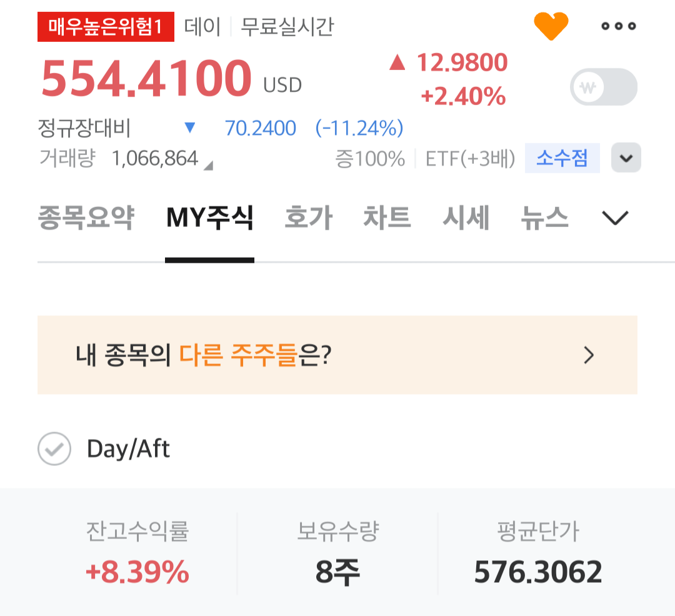Tap the 증100% margin label
Screen dimensions: 675x616
(x=370, y=158)
